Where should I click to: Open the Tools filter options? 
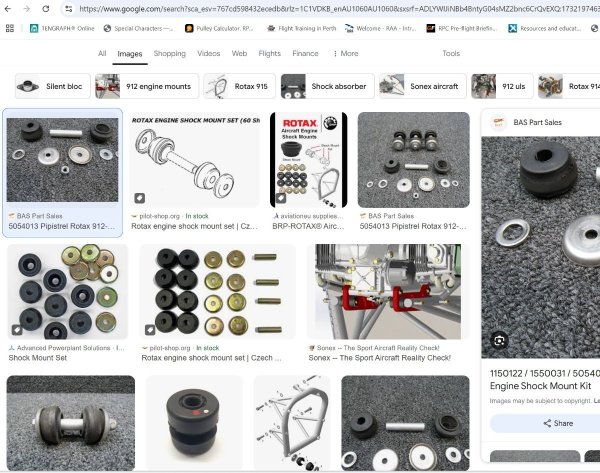pyautogui.click(x=451, y=53)
